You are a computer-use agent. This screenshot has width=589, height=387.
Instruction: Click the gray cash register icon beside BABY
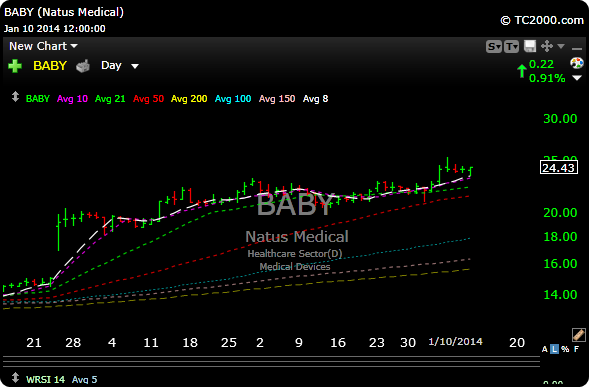83,66
